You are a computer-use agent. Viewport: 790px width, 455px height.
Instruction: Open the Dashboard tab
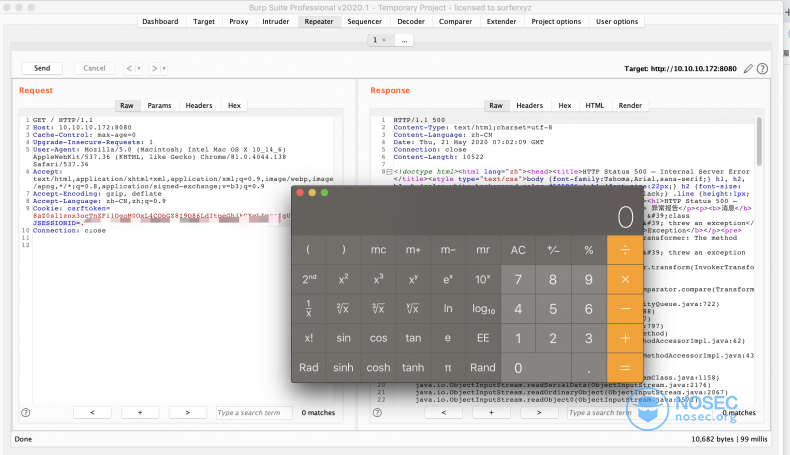[x=160, y=22]
